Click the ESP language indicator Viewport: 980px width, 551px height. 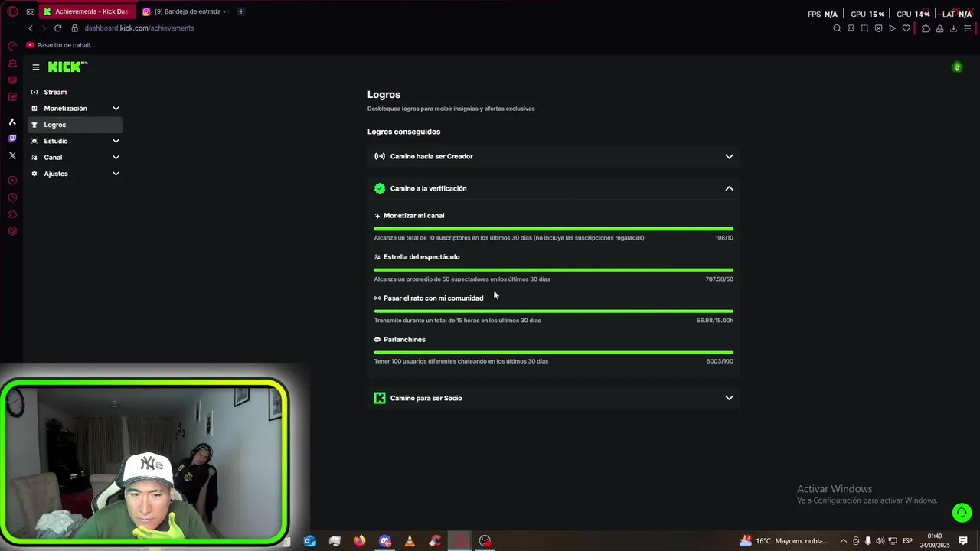(907, 541)
